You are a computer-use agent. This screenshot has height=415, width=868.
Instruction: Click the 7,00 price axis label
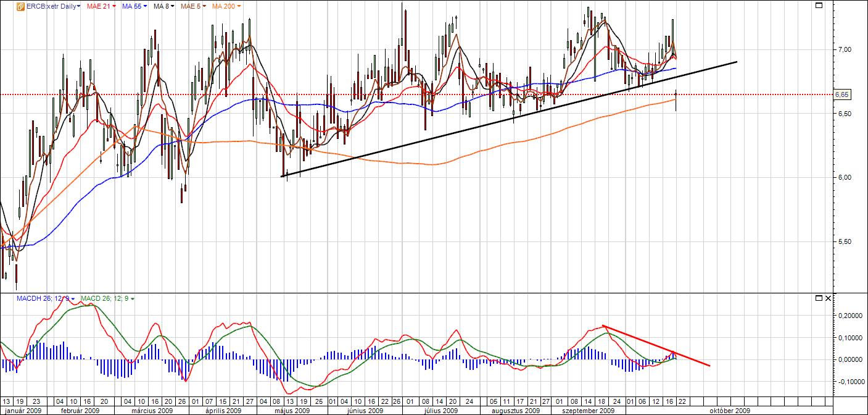coord(842,49)
